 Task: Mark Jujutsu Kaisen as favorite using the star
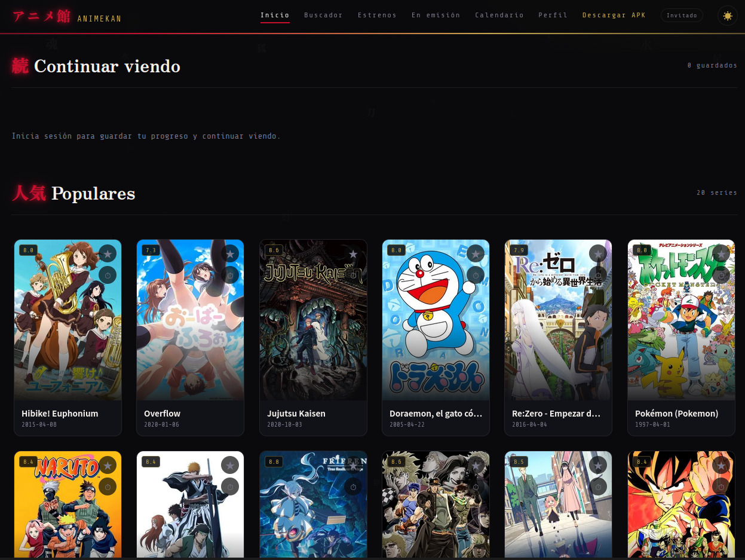[x=353, y=254]
